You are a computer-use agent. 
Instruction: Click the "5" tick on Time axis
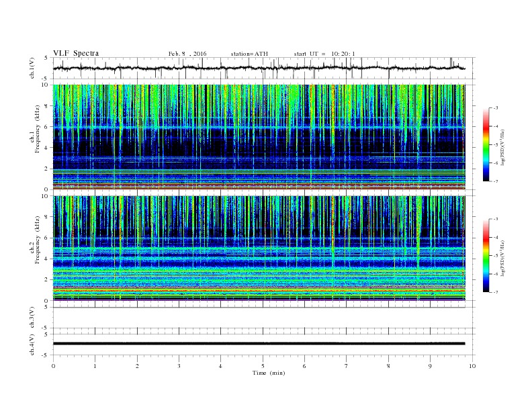click(263, 366)
